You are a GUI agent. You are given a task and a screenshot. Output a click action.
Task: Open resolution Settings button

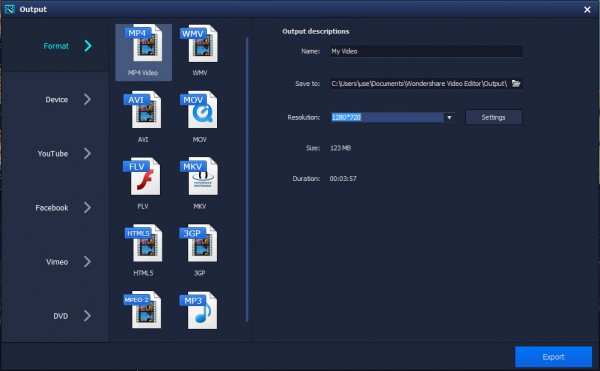coord(494,117)
